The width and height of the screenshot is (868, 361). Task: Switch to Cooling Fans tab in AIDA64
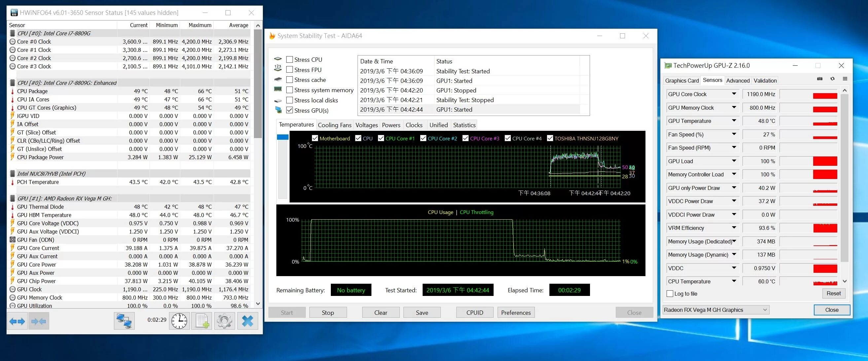pyautogui.click(x=334, y=125)
